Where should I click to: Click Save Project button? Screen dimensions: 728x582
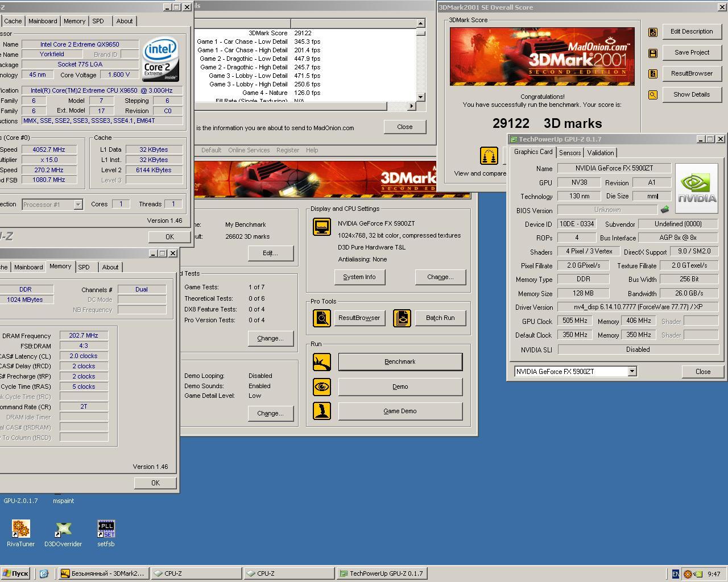[692, 52]
